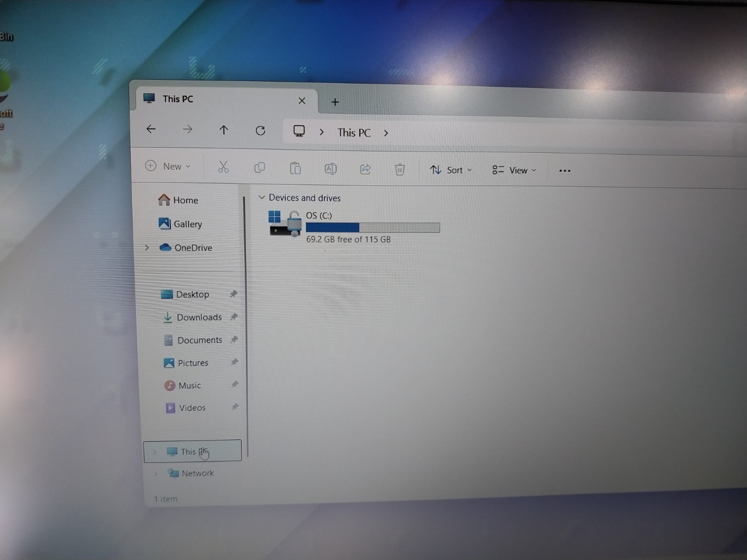The image size is (747, 560).
Task: Select the This PC tab
Action: coord(227,99)
